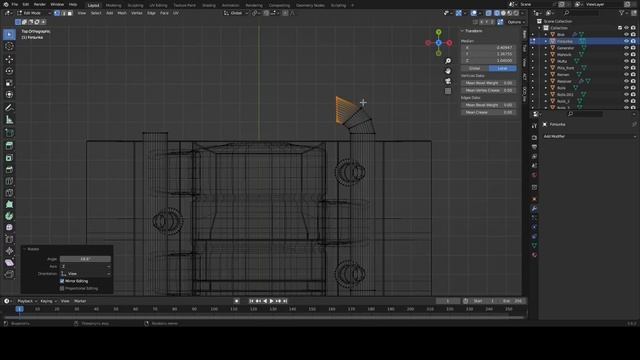
Task: Disable Remen in renders via camera icon
Action: (x=633, y=75)
